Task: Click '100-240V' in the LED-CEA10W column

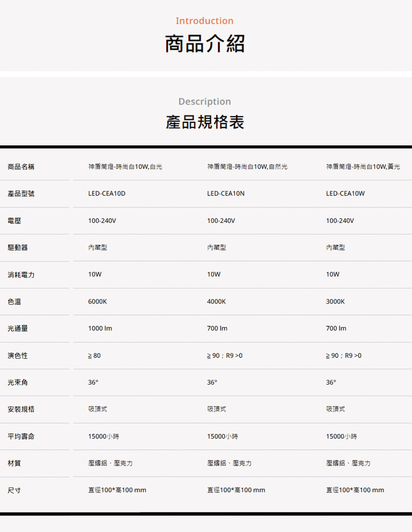Action: point(340,221)
